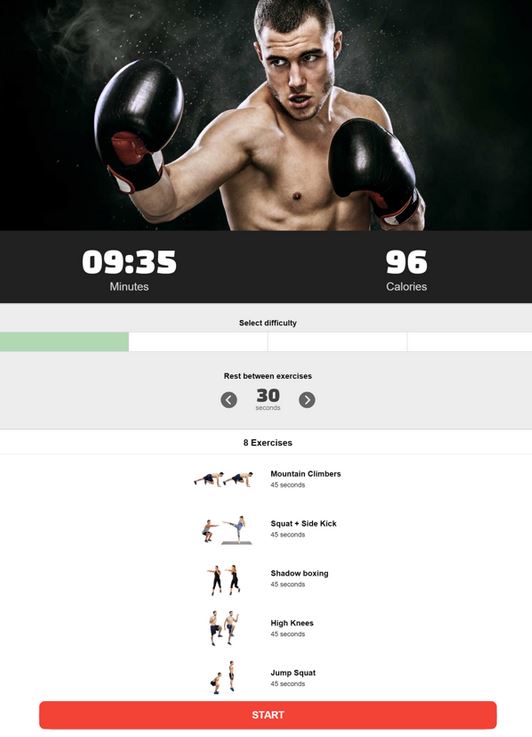Select the Jump Squat exercise title
Image resolution: width=532 pixels, height=737 pixels.
(293, 673)
